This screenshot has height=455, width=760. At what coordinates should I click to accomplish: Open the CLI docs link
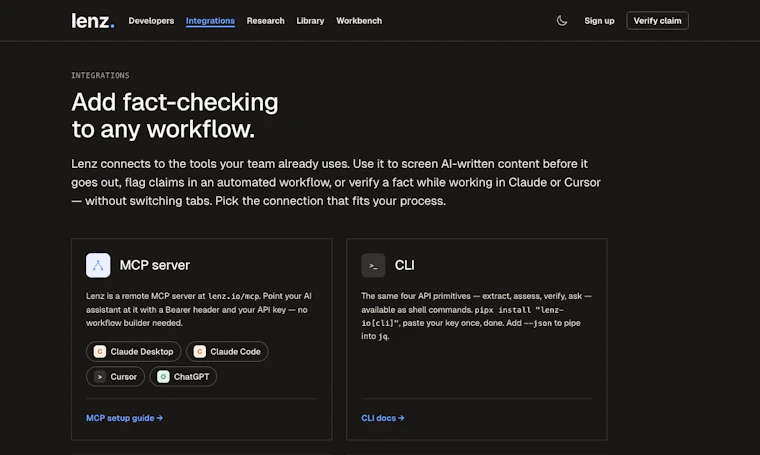pyautogui.click(x=382, y=418)
